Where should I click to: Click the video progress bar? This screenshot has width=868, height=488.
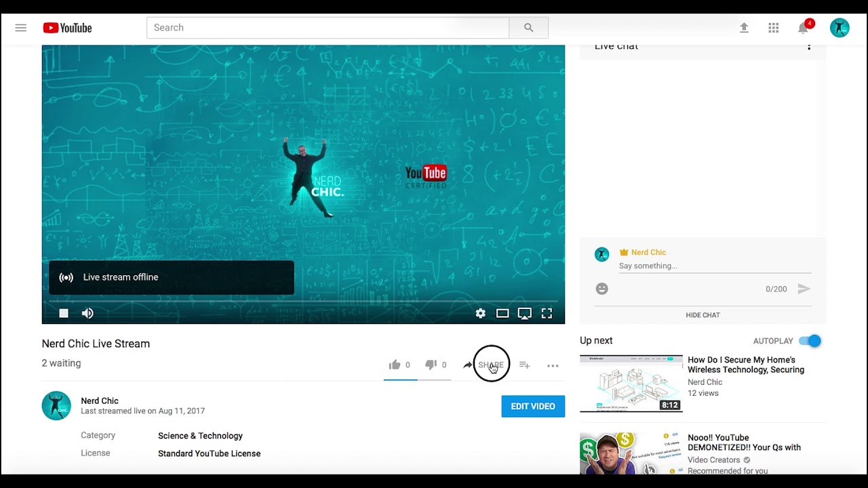point(303,301)
